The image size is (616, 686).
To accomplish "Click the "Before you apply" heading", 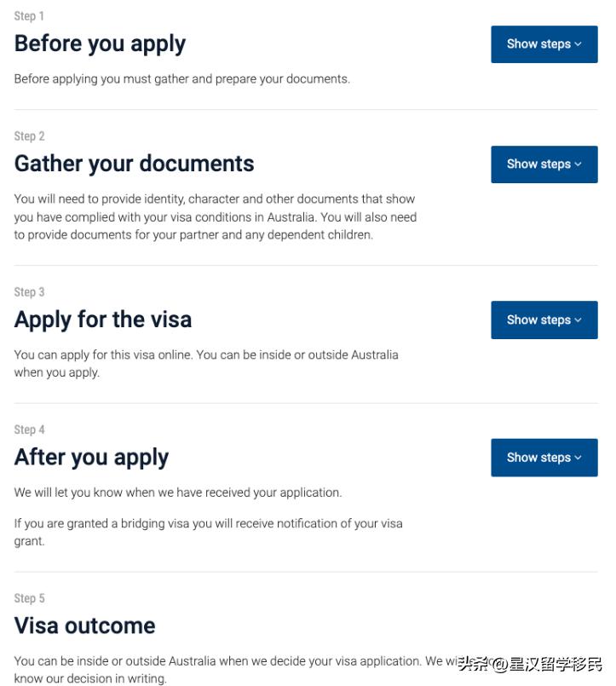I will tap(100, 43).
